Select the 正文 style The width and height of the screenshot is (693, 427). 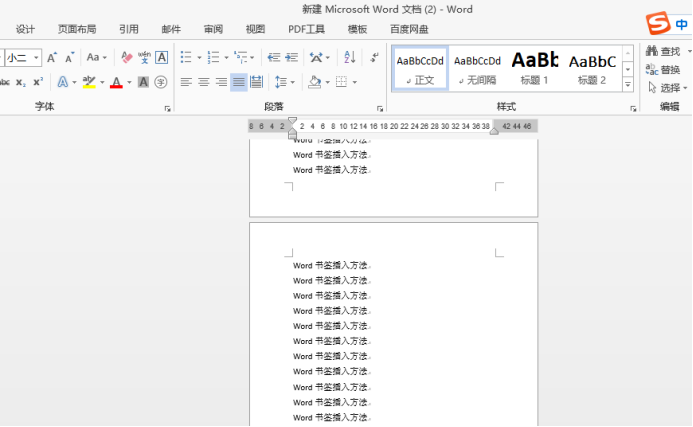click(420, 69)
